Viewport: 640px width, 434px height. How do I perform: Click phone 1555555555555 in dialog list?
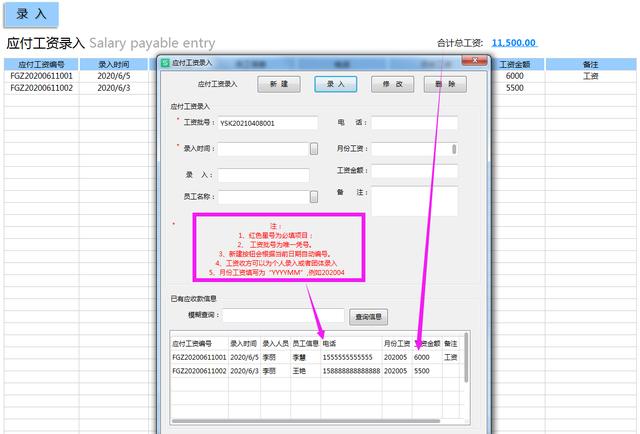(347, 357)
